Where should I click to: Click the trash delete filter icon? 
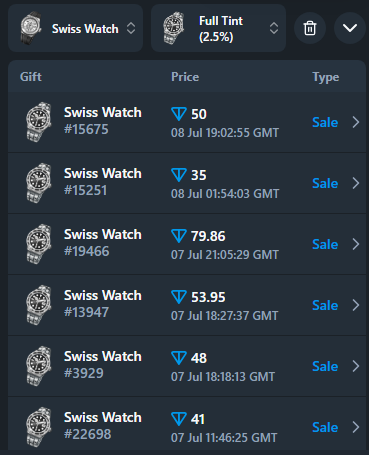[x=310, y=28]
